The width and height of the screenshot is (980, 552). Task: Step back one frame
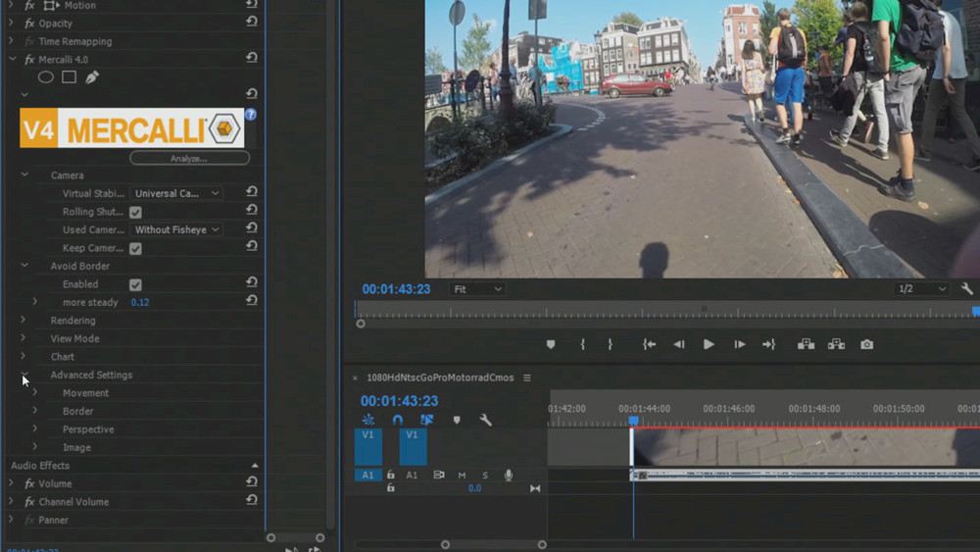pos(679,344)
